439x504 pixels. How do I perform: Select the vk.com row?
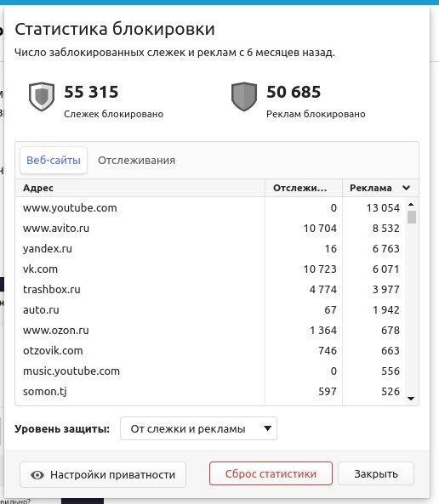pyautogui.click(x=211, y=269)
